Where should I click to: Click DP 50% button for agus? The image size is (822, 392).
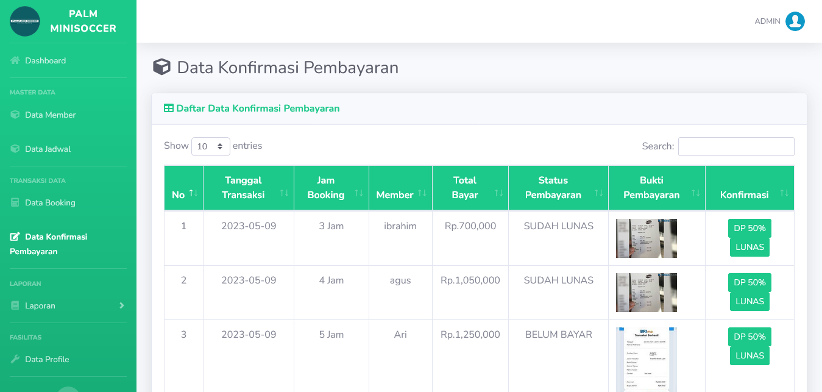coord(750,282)
